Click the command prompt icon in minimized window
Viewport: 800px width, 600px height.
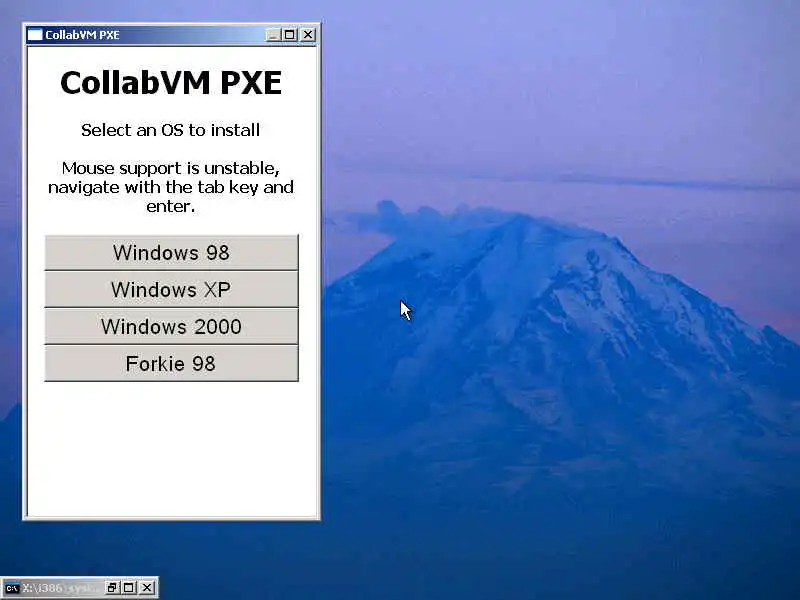(12, 588)
